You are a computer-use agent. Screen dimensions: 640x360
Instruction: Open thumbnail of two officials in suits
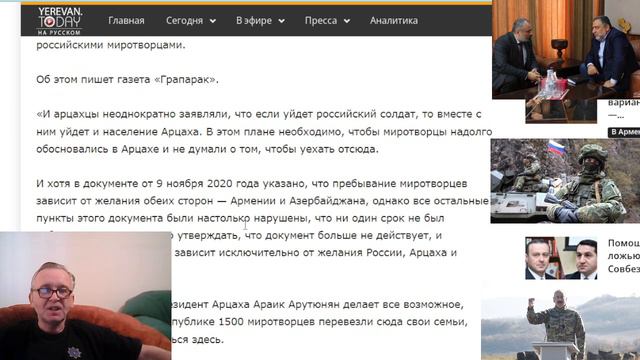coord(561,258)
